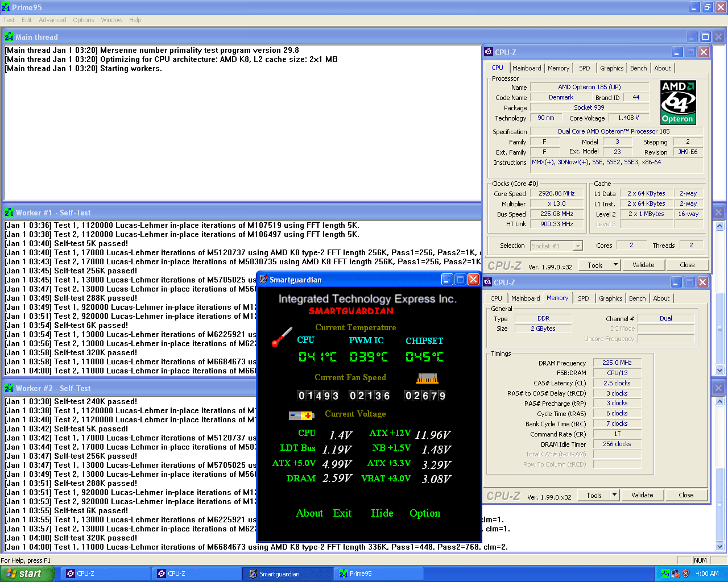Switch to second CPU-Z taskbar button
The image size is (728, 582).
[196, 573]
